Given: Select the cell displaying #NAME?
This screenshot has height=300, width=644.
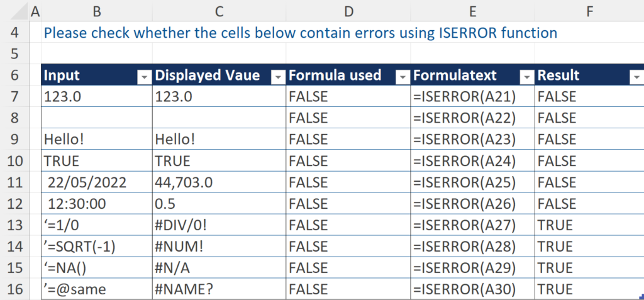Looking at the screenshot, I should [218, 289].
